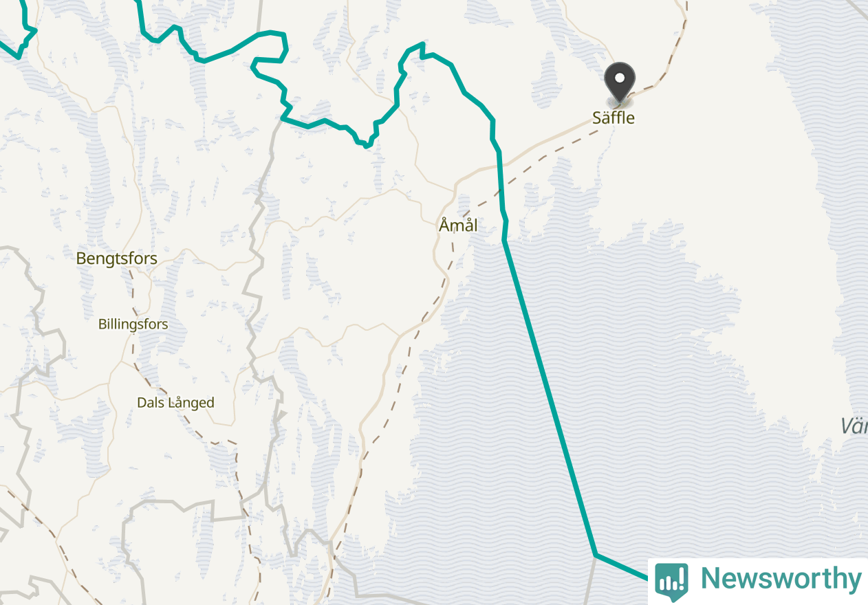Select the Åmål town label
The image size is (868, 605).
[x=458, y=225]
